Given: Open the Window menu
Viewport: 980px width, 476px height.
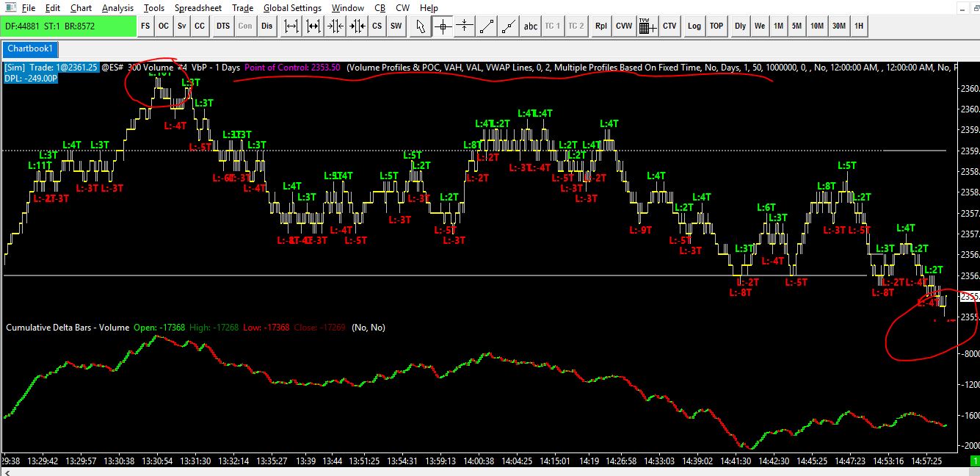Looking at the screenshot, I should point(348,8).
